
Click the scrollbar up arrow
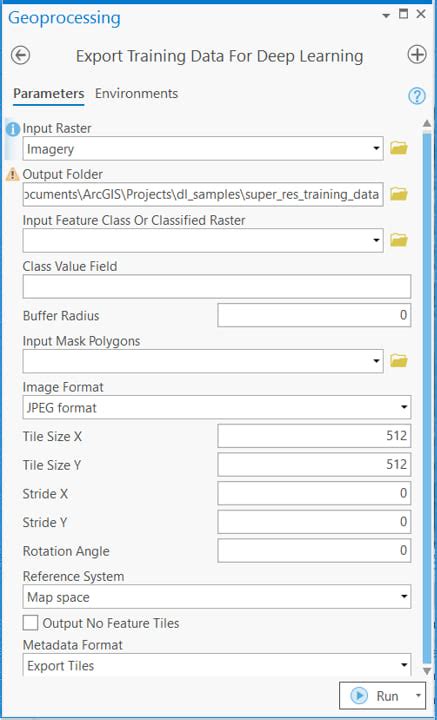tap(426, 123)
